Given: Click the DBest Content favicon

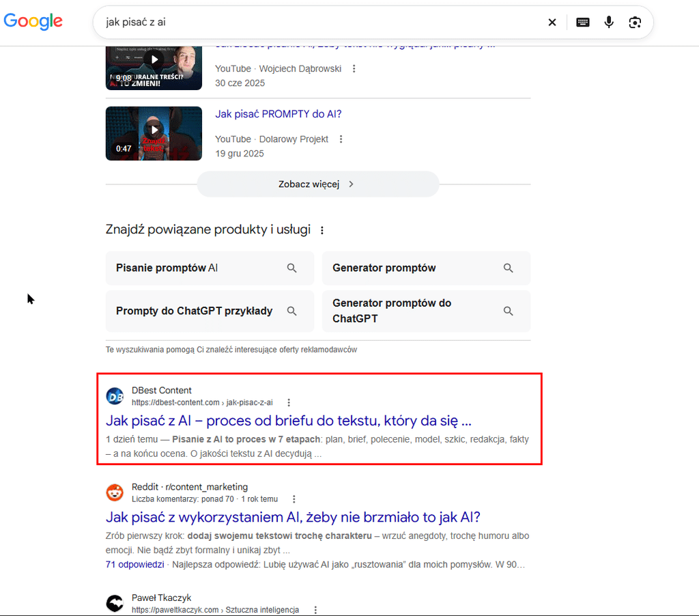Looking at the screenshot, I should (x=115, y=396).
